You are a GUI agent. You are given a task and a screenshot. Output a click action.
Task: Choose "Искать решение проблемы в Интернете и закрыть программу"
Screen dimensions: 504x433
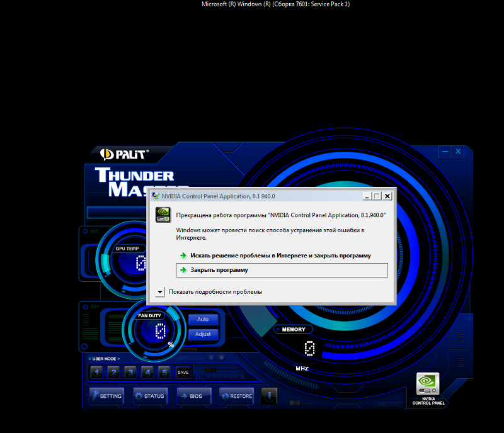[x=282, y=256]
